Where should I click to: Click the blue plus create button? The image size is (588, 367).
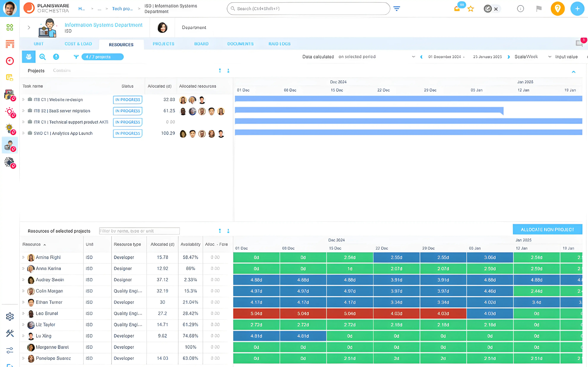577,9
